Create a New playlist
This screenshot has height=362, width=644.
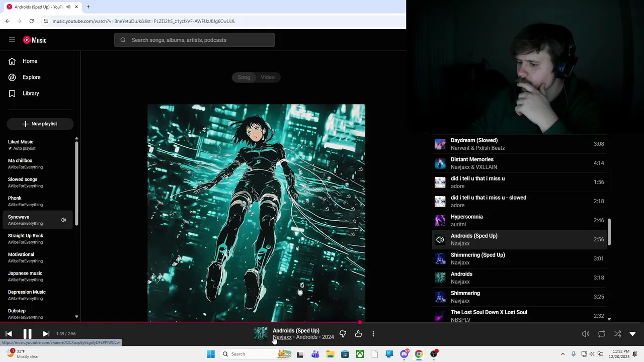[x=40, y=124]
